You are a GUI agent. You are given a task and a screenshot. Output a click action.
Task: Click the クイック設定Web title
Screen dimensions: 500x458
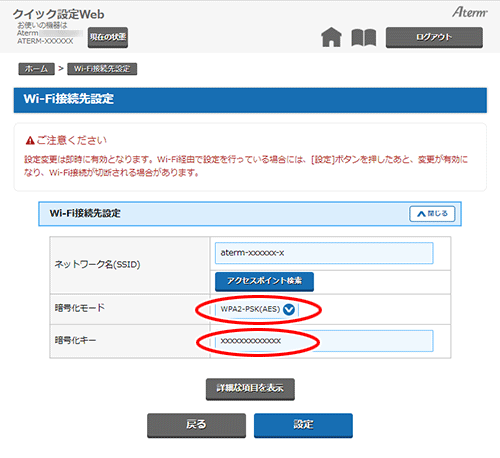coord(58,14)
